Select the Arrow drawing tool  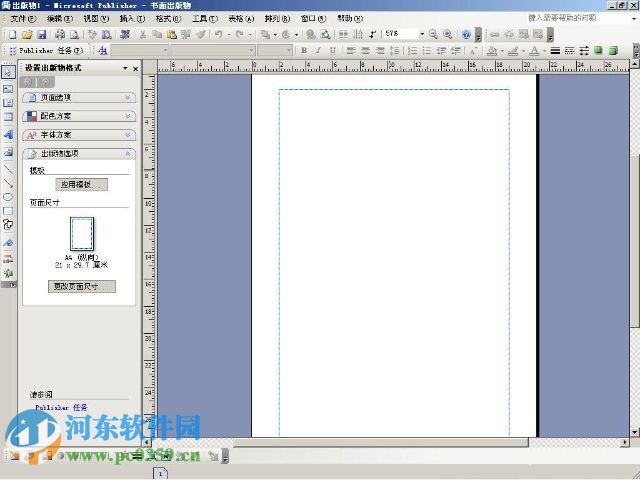(x=8, y=183)
